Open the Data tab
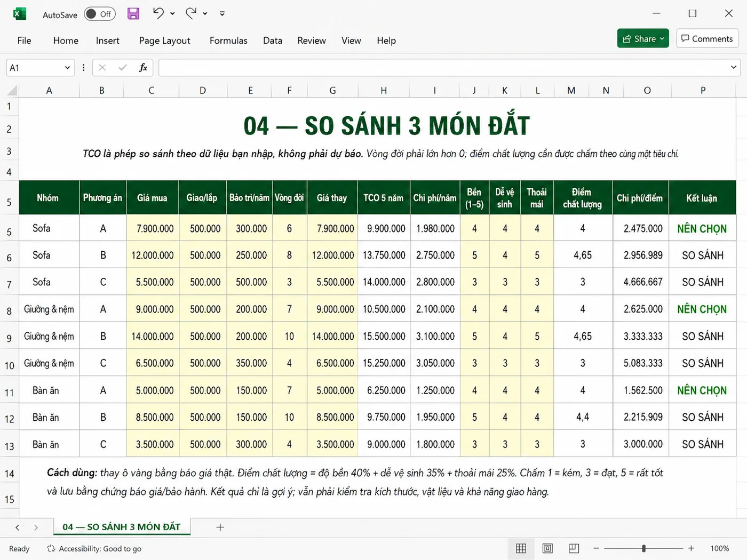The width and height of the screenshot is (747, 560). [x=273, y=41]
